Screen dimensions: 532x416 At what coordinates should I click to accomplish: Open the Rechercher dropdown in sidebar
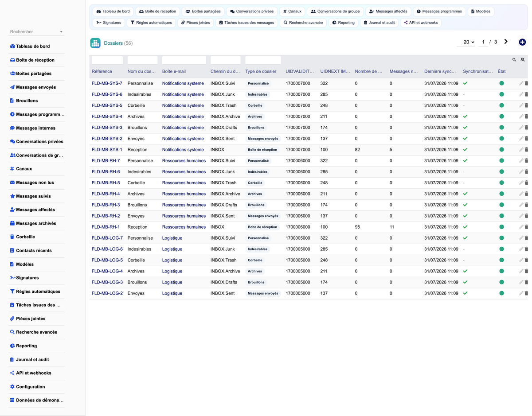(37, 32)
